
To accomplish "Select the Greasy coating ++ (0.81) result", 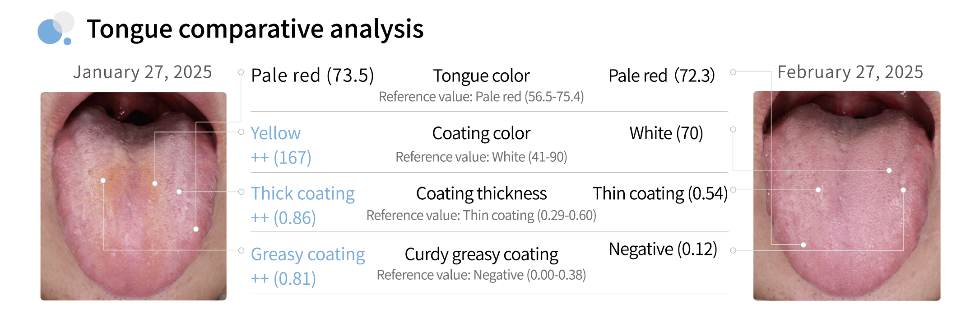I will [x=307, y=266].
